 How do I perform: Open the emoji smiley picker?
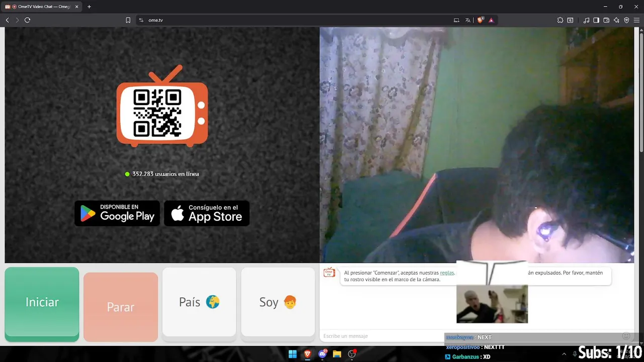[x=626, y=336]
